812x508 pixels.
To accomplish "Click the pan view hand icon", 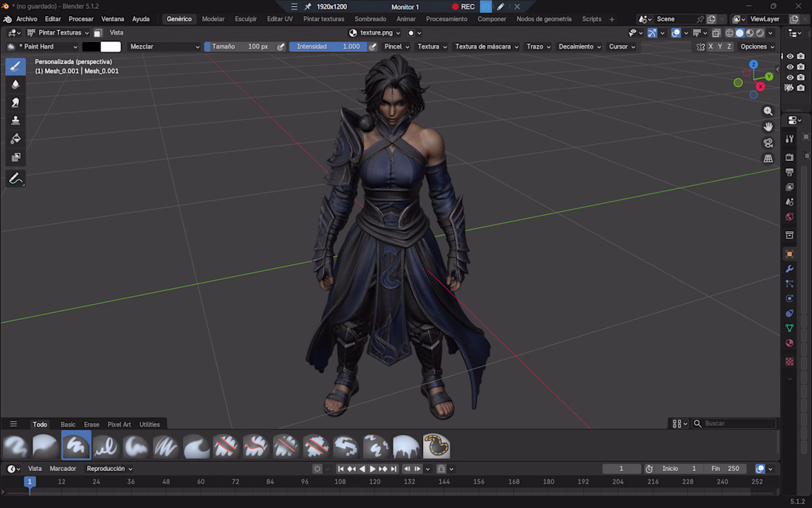I will coord(768,127).
